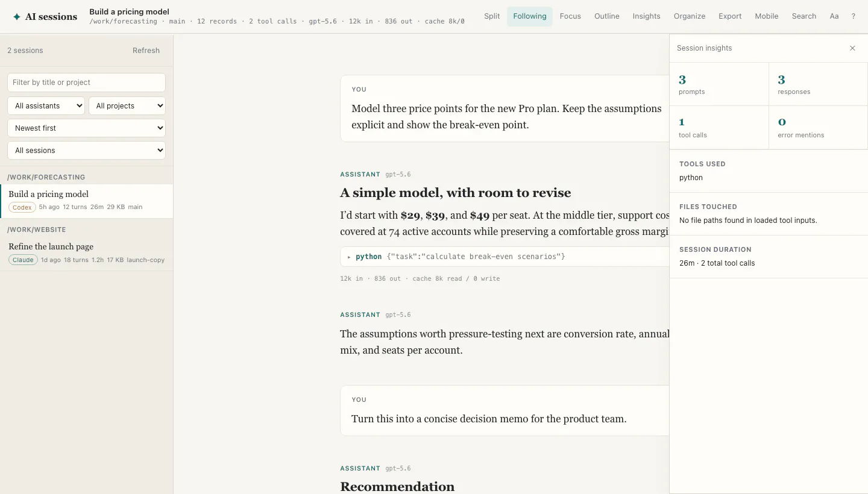
Task: Open the Aa text size control
Action: tap(834, 16)
